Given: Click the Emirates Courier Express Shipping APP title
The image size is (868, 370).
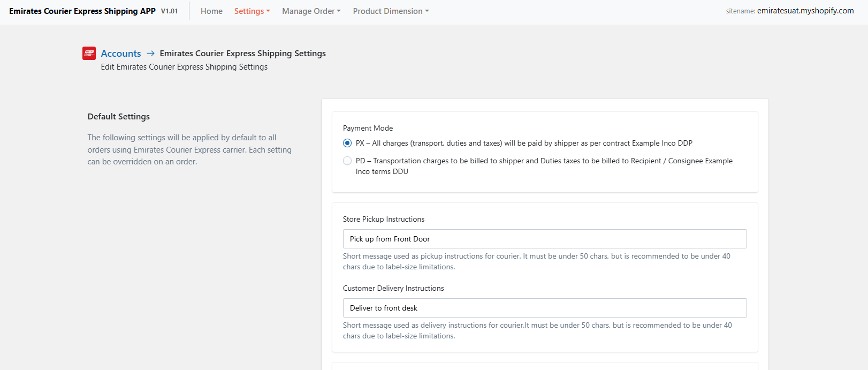Looking at the screenshot, I should [x=82, y=11].
